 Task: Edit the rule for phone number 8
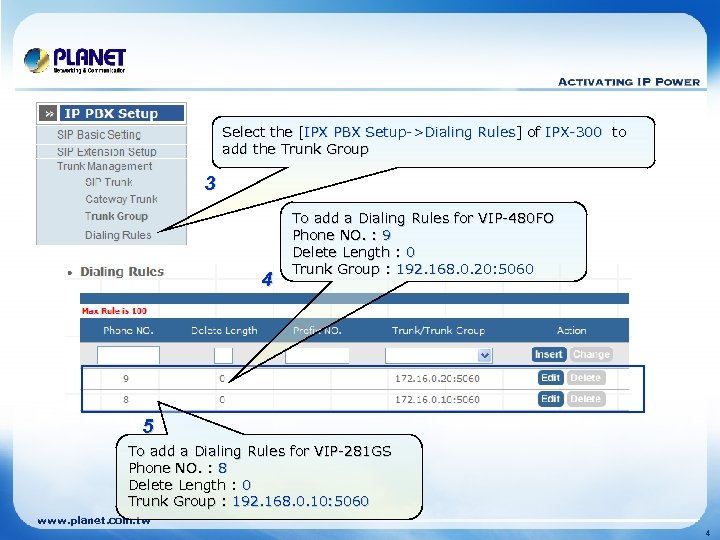coord(550,399)
